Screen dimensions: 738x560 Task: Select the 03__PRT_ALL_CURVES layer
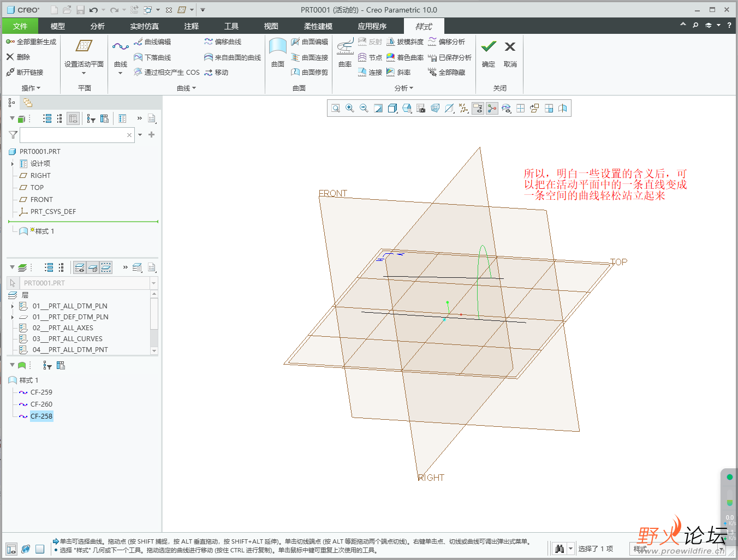(x=67, y=339)
